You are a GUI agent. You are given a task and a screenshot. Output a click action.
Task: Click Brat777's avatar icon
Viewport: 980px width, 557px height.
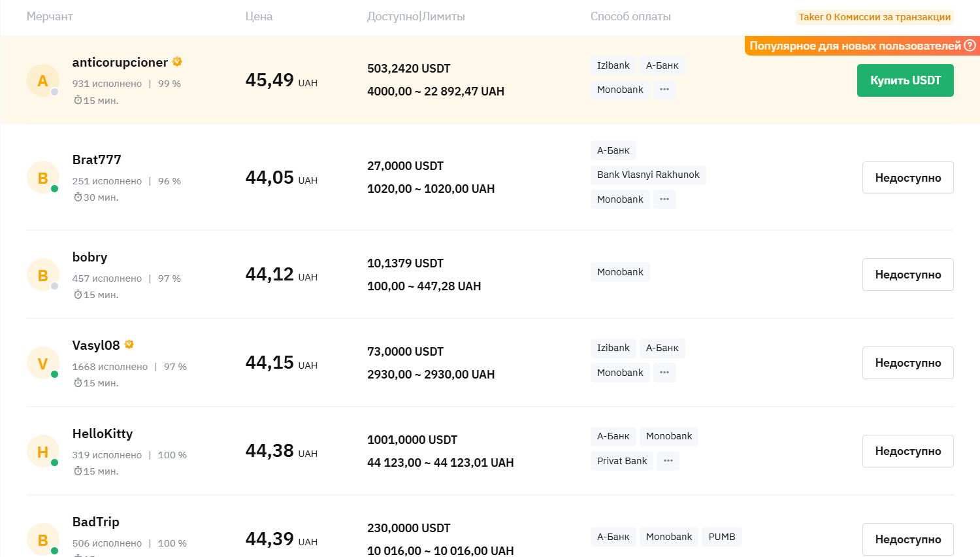pos(42,178)
